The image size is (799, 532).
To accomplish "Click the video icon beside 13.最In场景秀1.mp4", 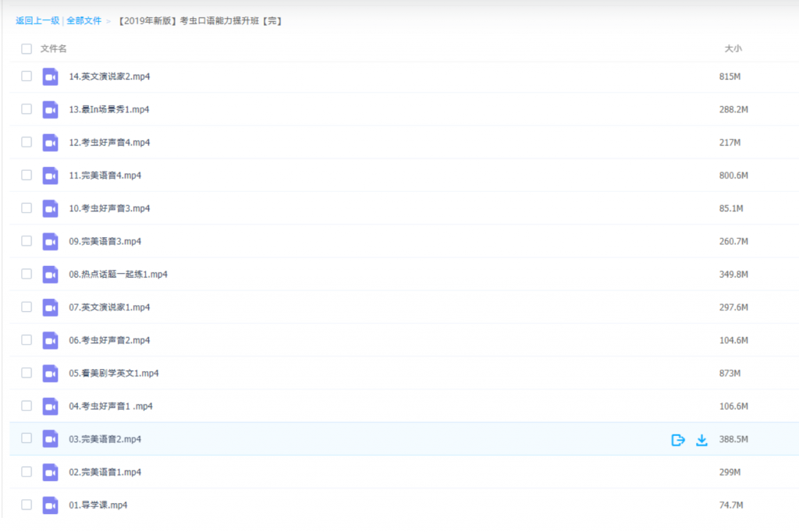I will [51, 109].
